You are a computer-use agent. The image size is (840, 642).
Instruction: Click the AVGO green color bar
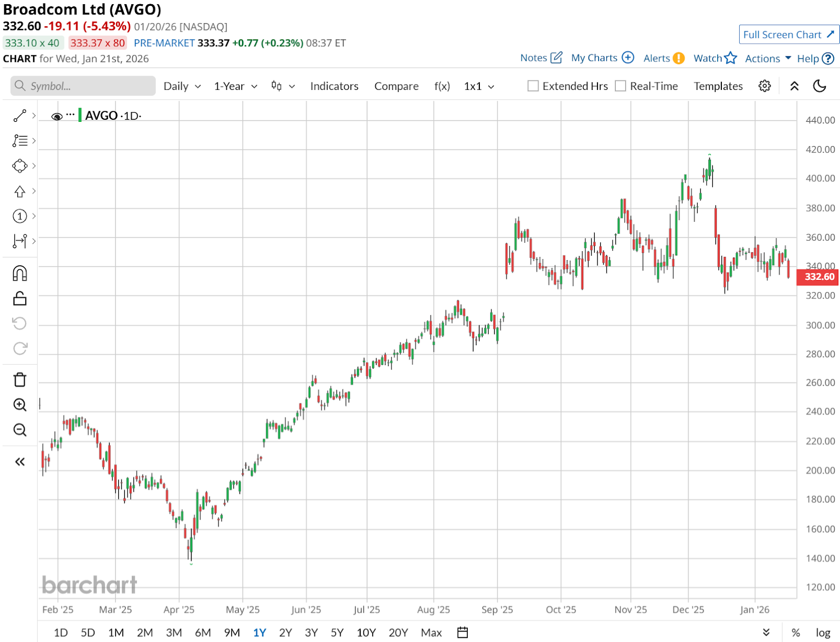(x=80, y=115)
